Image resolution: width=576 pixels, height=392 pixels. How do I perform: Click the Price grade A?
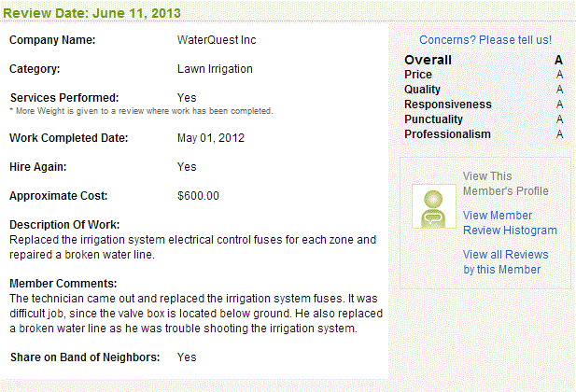coord(559,75)
